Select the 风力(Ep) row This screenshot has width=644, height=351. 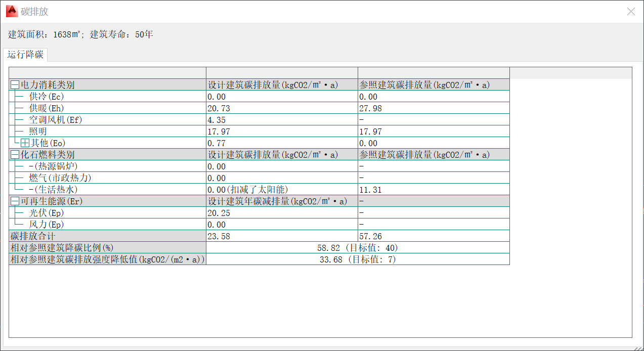47,225
